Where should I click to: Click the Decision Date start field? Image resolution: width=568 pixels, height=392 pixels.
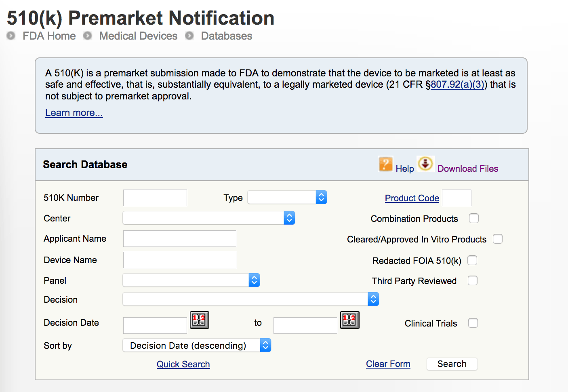tap(155, 325)
